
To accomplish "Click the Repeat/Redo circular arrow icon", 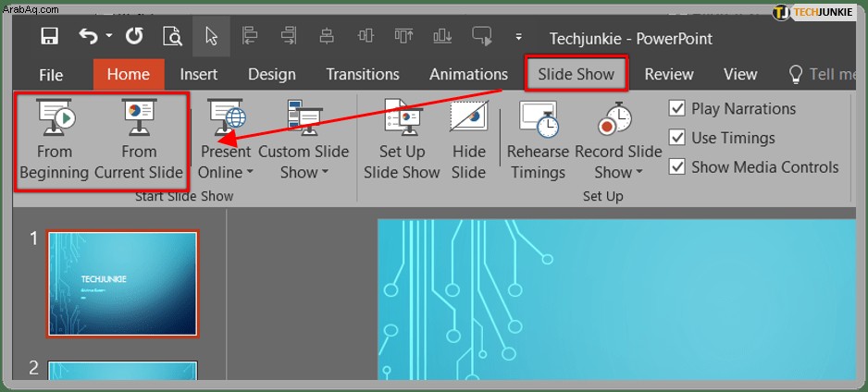I will click(134, 36).
